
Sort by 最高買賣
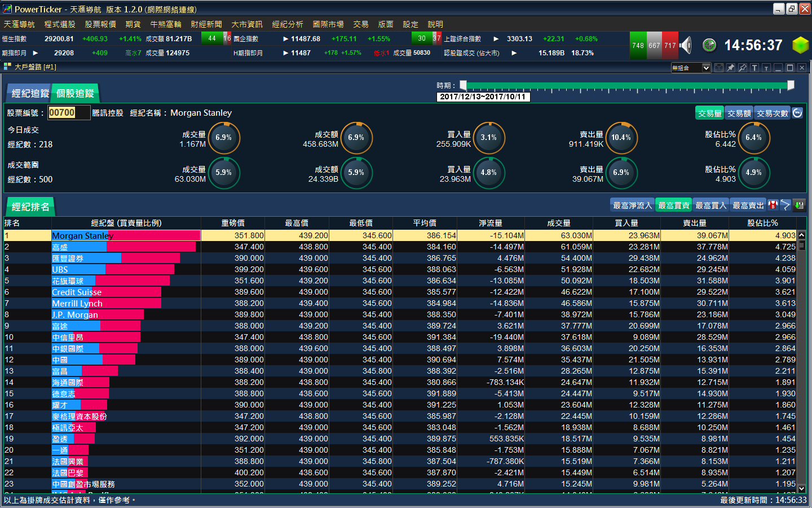[674, 205]
